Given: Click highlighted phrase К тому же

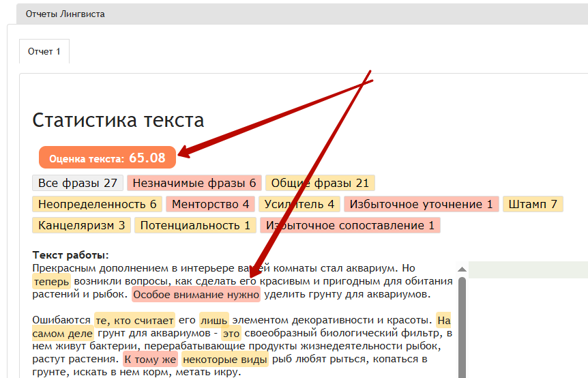Looking at the screenshot, I should point(150,360).
